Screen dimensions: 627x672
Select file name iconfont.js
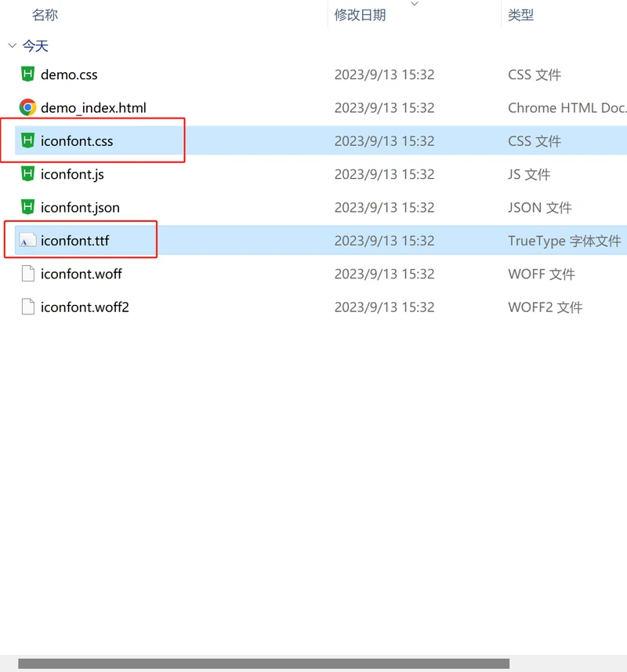72,174
